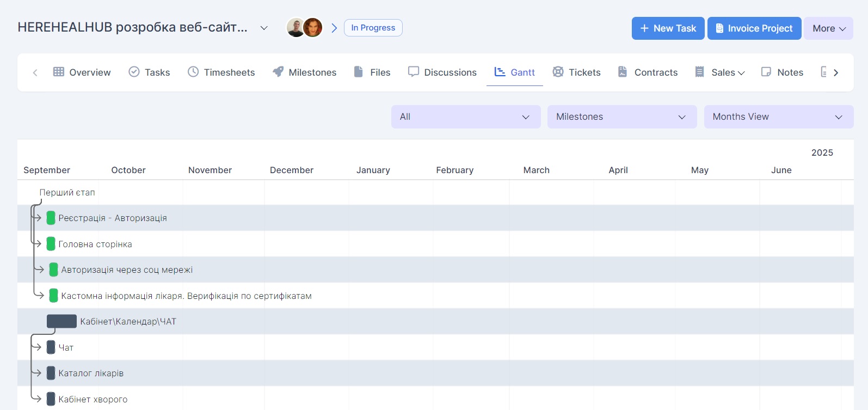868x410 pixels.
Task: Switch to the Gantt tab
Action: point(515,72)
